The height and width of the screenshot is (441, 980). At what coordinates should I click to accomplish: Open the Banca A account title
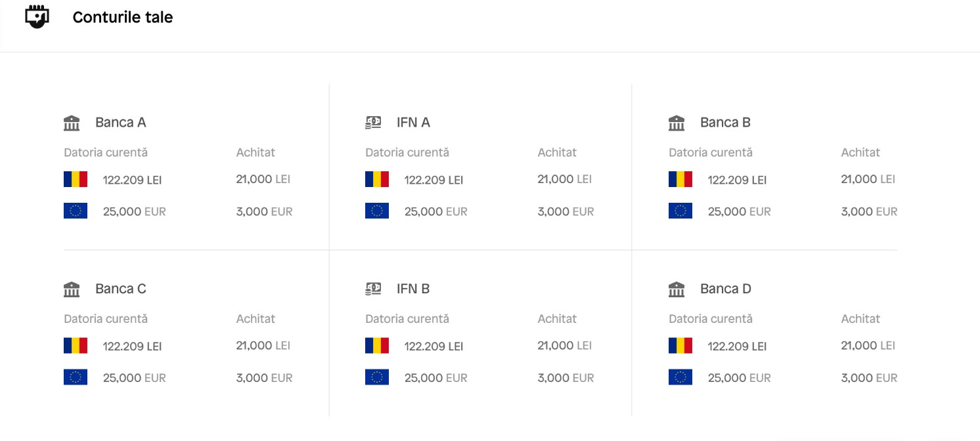pyautogui.click(x=121, y=123)
